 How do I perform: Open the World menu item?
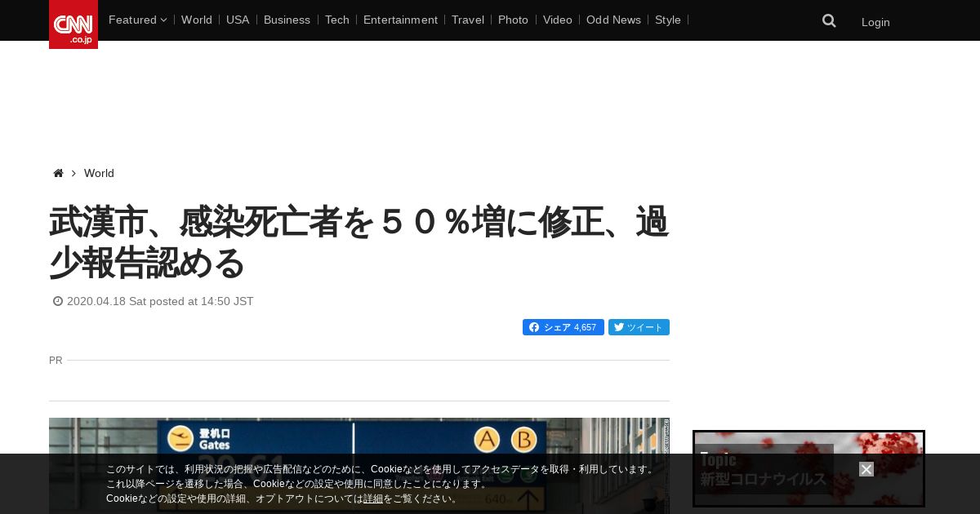coord(197,20)
